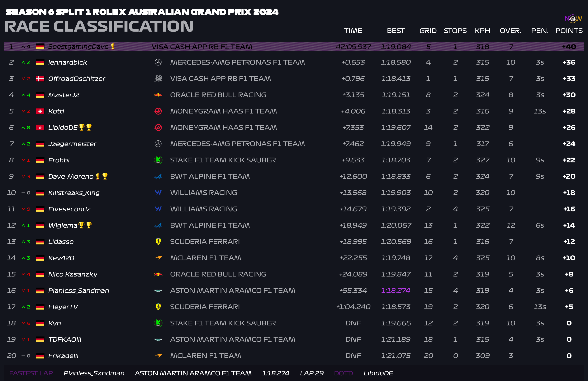Click the RB team logo beside OffroadOschitzer
The width and height of the screenshot is (588, 381).
[158, 79]
